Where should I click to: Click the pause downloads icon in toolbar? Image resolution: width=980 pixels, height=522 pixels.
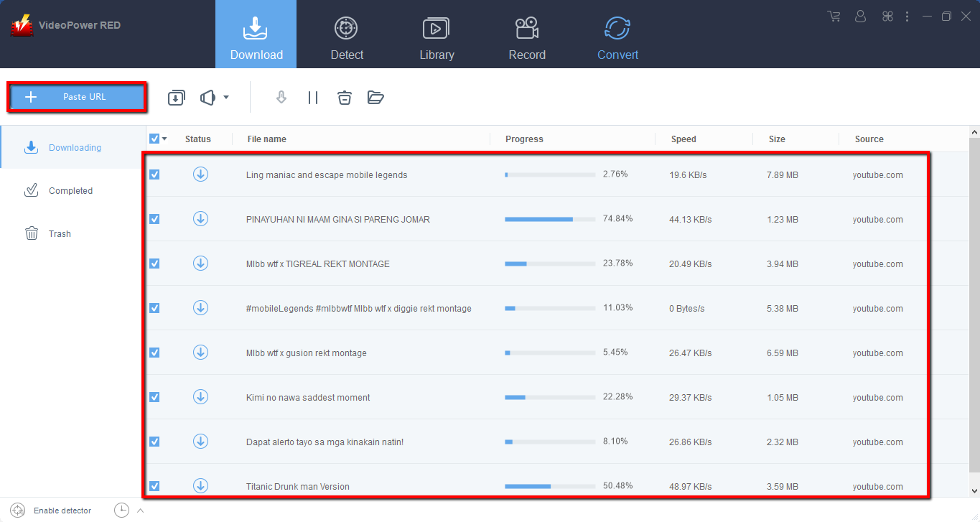tap(313, 98)
